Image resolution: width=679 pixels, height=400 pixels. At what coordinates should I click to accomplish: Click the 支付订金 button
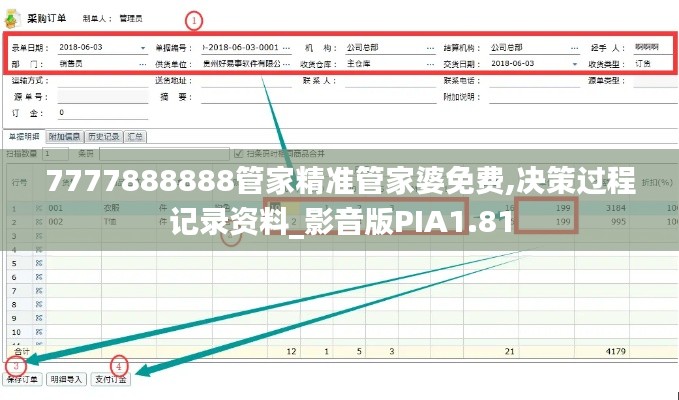coord(110,380)
